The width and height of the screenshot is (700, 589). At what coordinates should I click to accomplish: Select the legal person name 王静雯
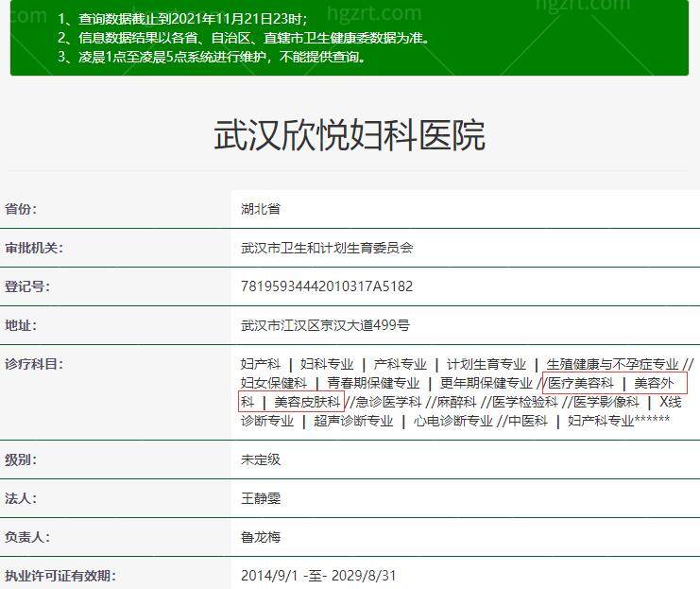click(x=261, y=498)
